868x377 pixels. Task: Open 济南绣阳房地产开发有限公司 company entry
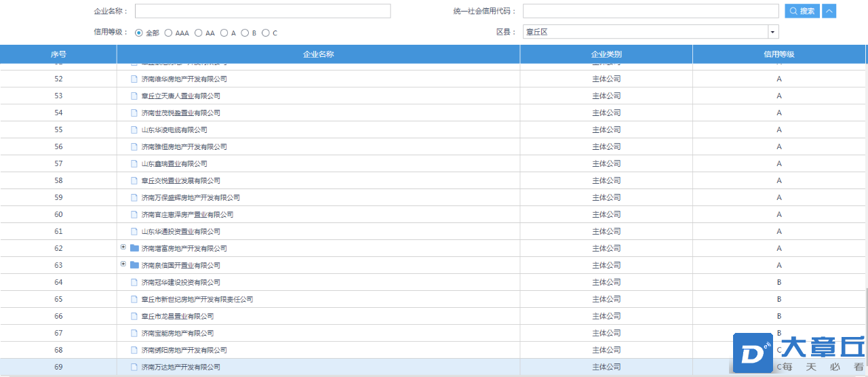(184, 351)
